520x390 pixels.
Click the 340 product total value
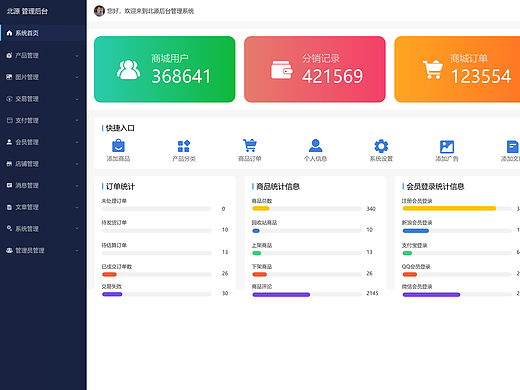pyautogui.click(x=371, y=209)
